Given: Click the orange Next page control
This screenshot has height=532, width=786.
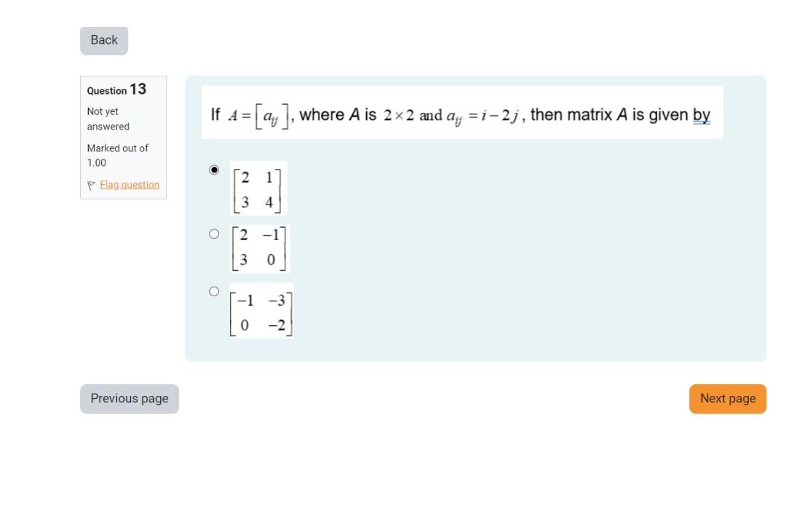Looking at the screenshot, I should coord(727,398).
